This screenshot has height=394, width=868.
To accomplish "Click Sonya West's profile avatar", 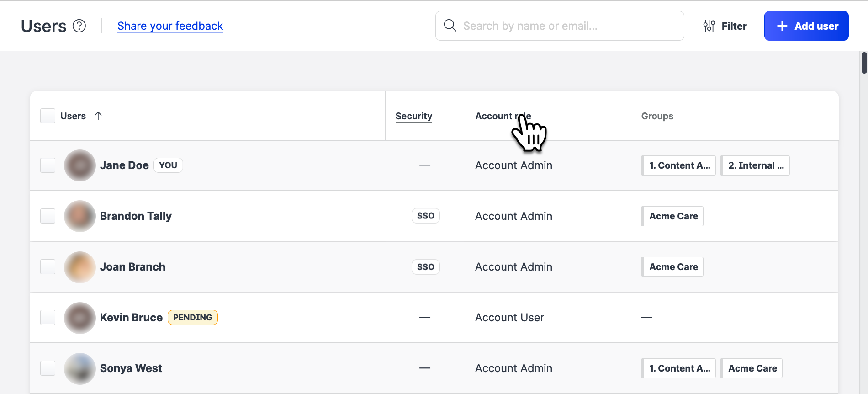I will click(80, 368).
